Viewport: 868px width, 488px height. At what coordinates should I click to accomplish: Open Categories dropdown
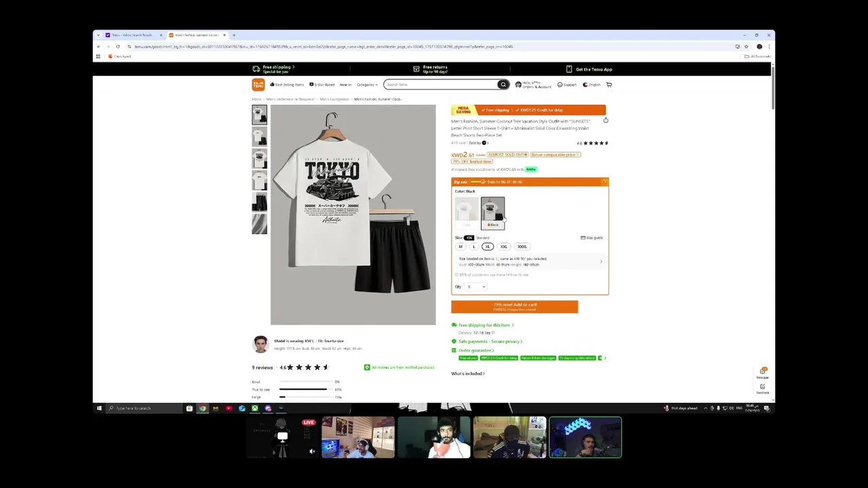(368, 85)
